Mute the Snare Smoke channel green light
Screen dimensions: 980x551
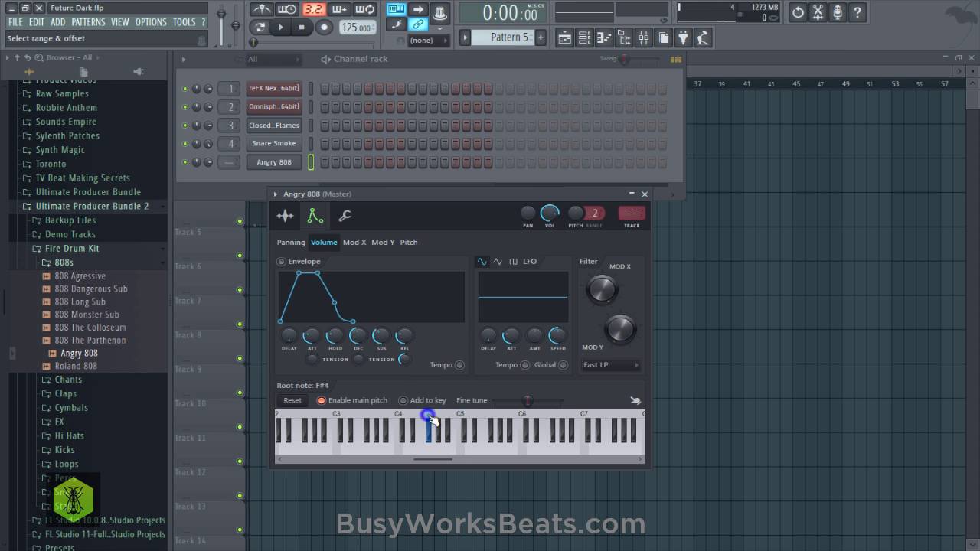point(185,144)
